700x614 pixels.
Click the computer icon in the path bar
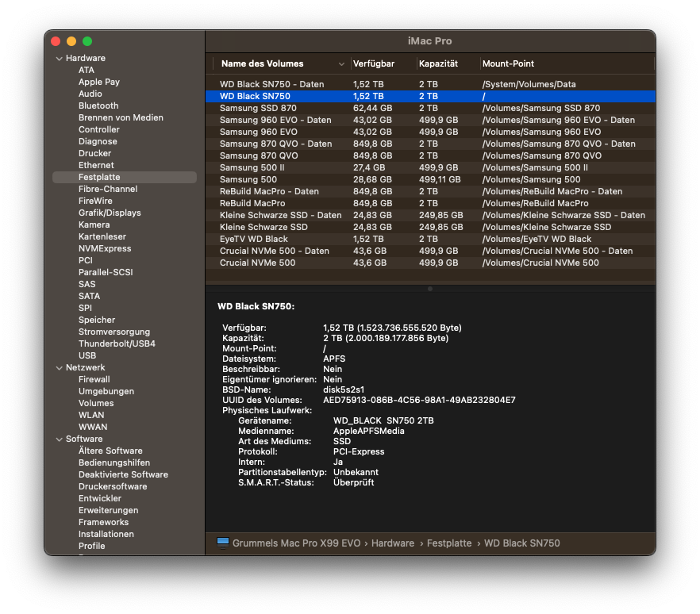223,543
